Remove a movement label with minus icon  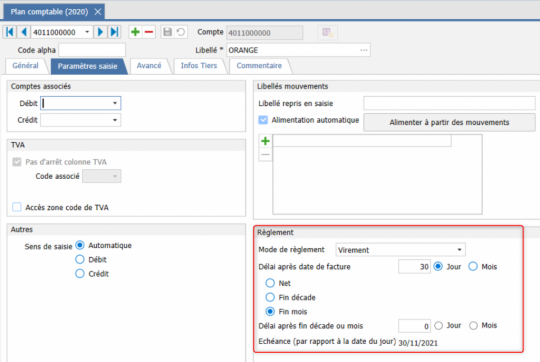[x=265, y=155]
